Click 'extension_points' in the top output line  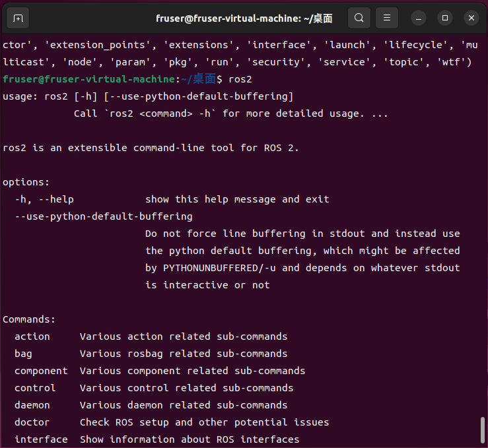pyautogui.click(x=98, y=45)
